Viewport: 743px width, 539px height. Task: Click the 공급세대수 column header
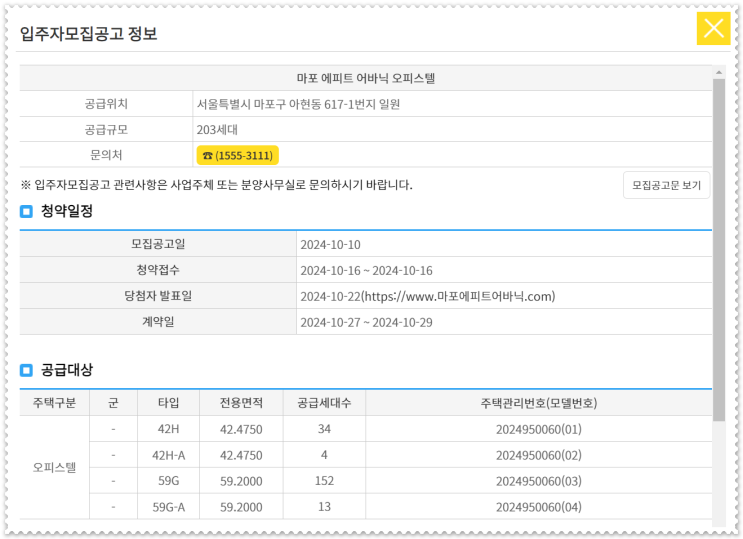point(324,403)
